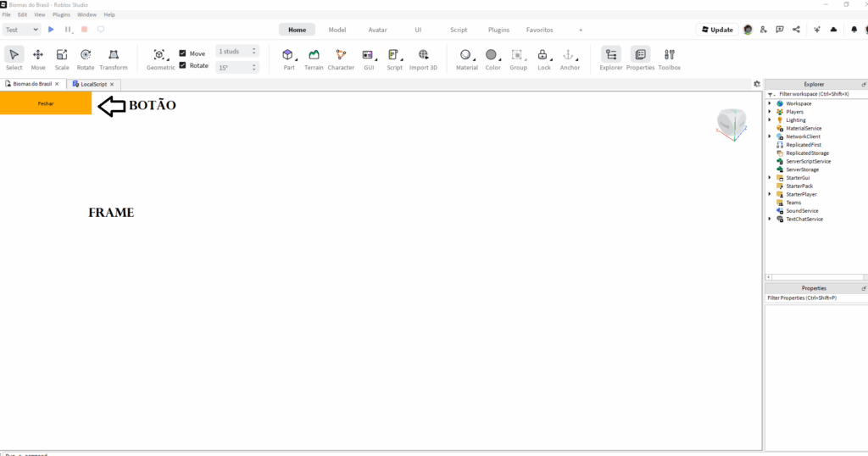
Task: Open the Explorer filter dropdown arrow
Action: 771,95
